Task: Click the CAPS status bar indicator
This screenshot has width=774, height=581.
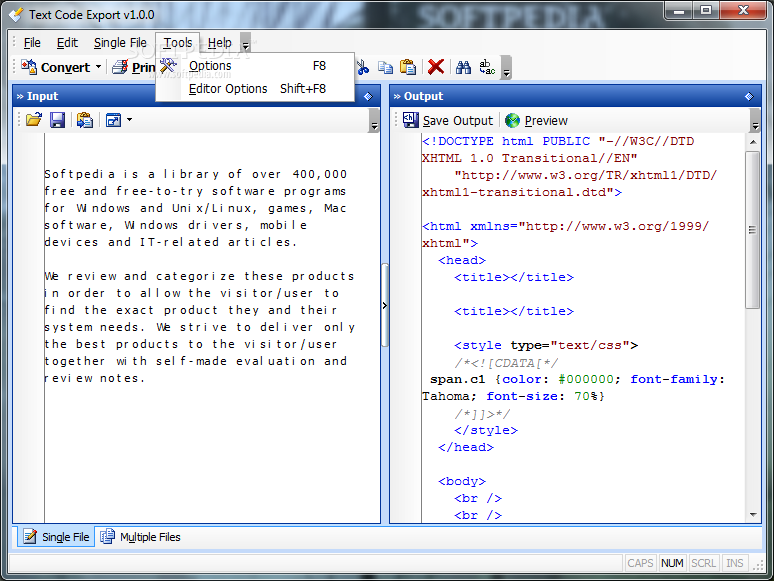Action: tap(640, 563)
